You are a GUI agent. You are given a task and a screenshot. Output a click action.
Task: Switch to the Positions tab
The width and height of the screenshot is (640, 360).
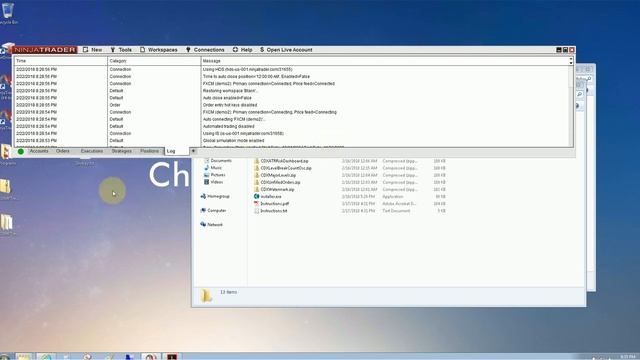tap(149, 151)
